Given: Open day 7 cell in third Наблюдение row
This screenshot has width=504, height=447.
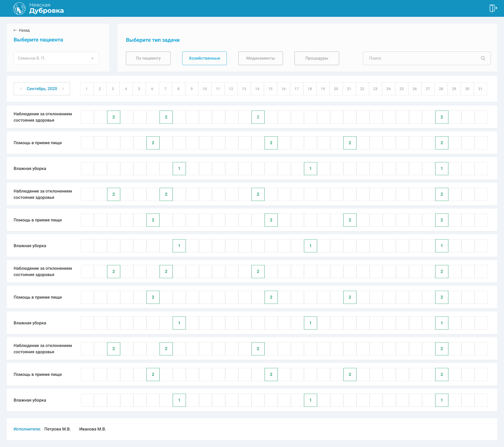Looking at the screenshot, I should point(166,272).
